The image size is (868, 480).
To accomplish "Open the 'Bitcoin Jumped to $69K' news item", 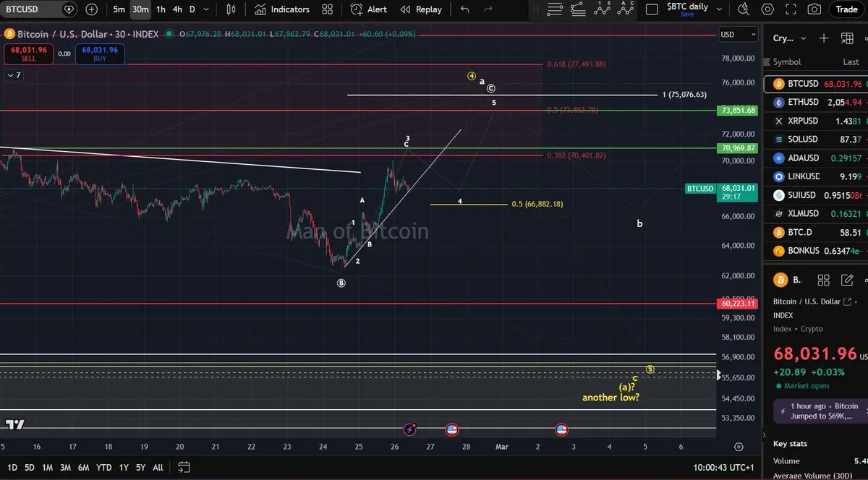I will (821, 411).
